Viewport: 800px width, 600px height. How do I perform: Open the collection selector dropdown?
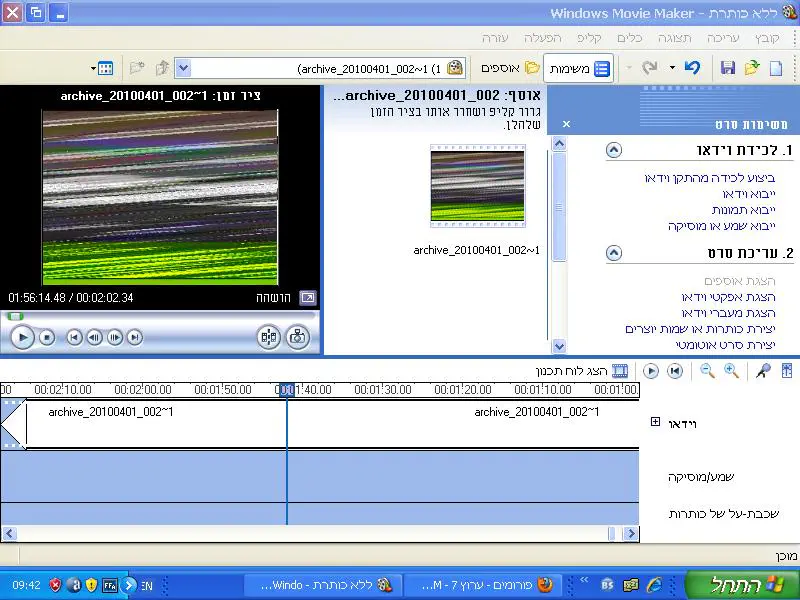tap(183, 68)
